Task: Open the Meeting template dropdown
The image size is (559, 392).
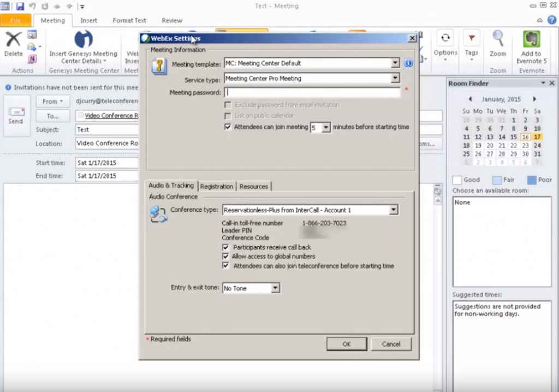Action: (395, 63)
